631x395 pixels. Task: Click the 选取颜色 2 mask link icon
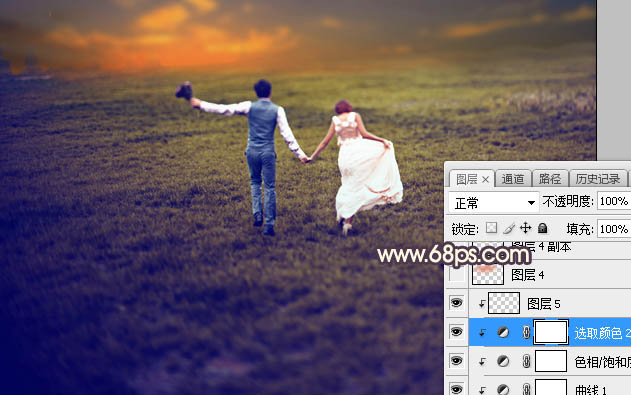click(526, 332)
